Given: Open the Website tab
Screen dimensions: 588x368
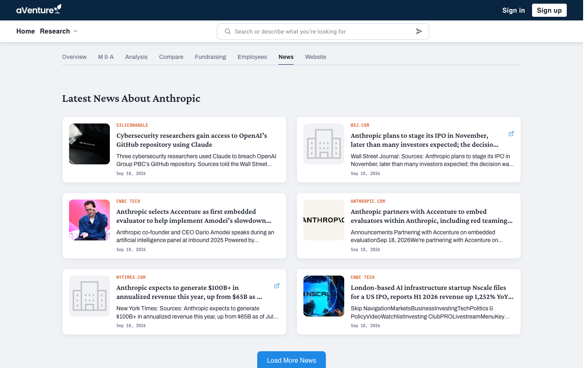Looking at the screenshot, I should click(x=316, y=57).
